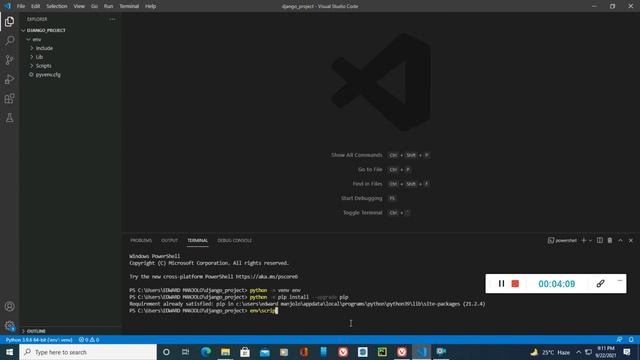This screenshot has height=360, width=640.
Task: Open the Run and Debug view
Action: click(x=9, y=79)
